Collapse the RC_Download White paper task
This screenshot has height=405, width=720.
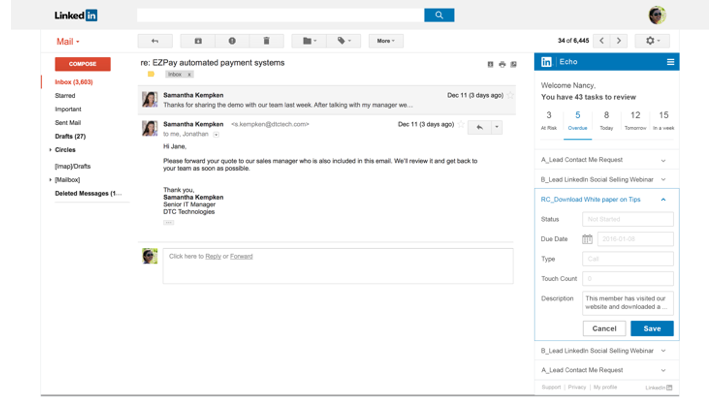click(x=663, y=200)
